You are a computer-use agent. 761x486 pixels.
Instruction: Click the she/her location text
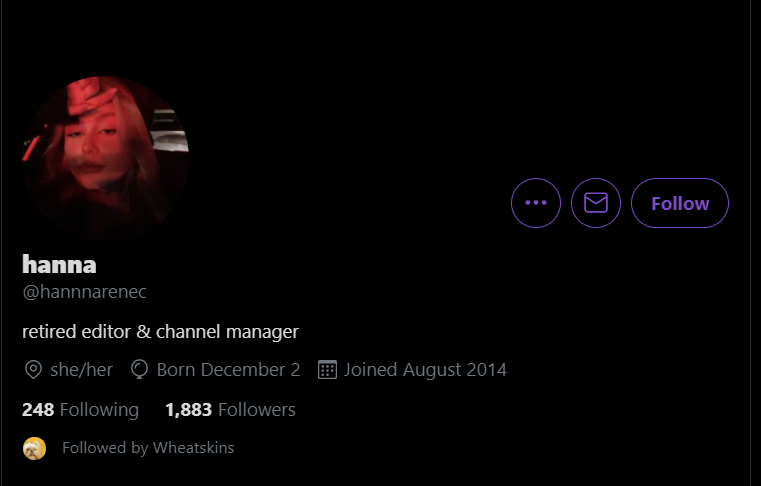82,369
